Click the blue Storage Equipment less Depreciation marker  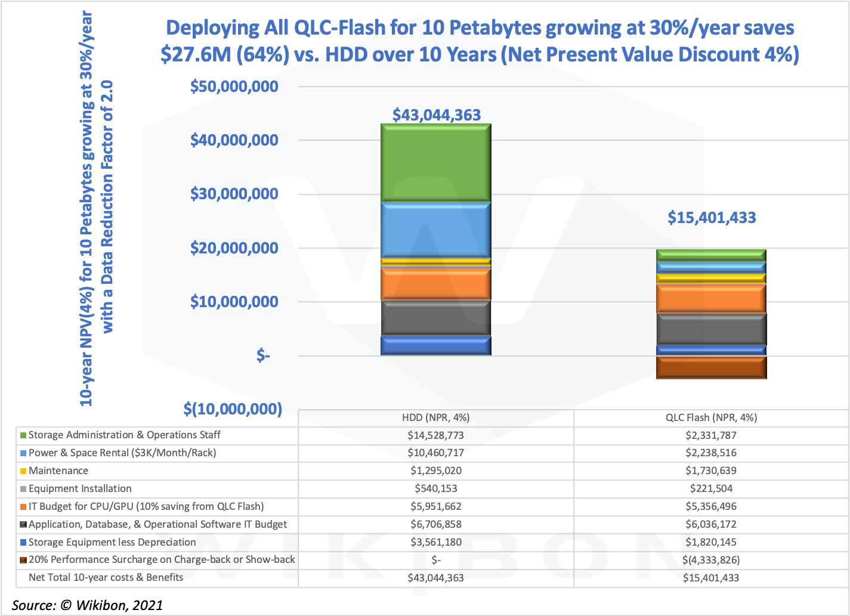[21, 542]
